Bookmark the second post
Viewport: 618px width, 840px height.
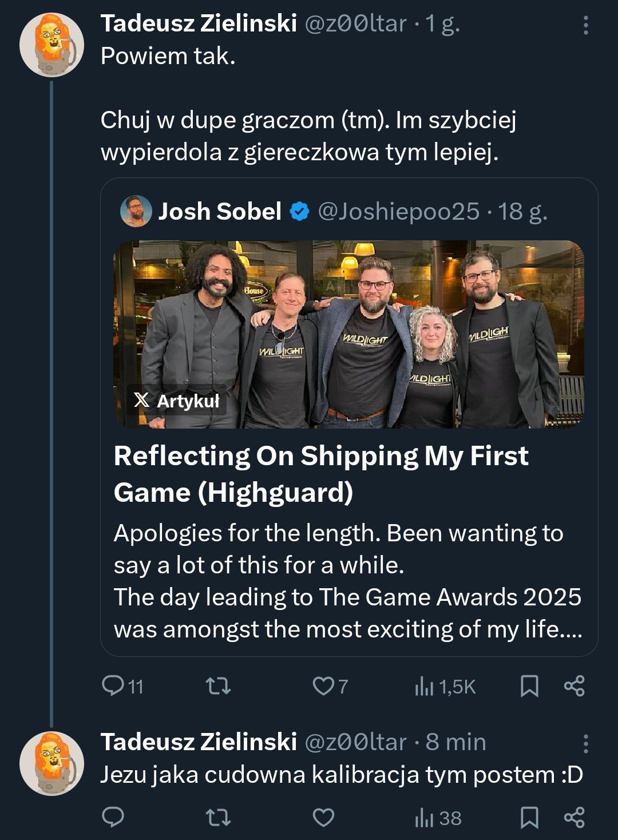(x=529, y=817)
